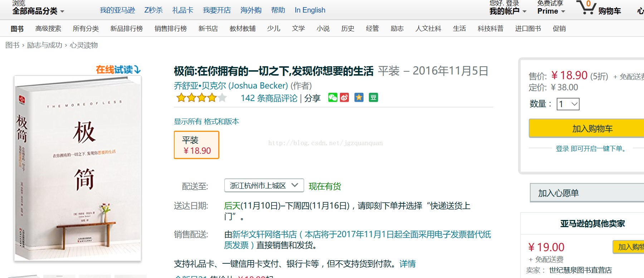
Task: Open 人文社科 humanities category
Action: [428, 29]
